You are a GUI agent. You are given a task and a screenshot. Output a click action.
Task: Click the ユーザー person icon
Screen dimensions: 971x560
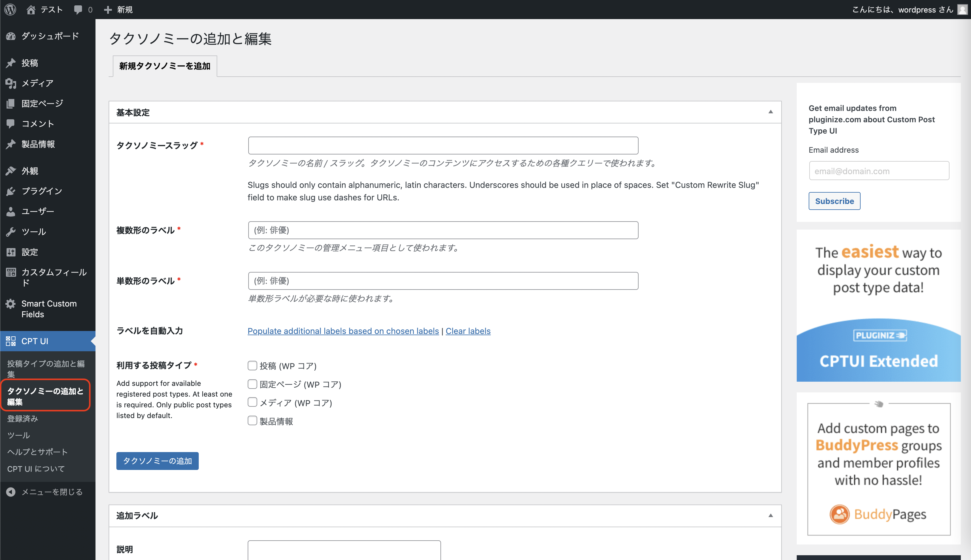[11, 211]
